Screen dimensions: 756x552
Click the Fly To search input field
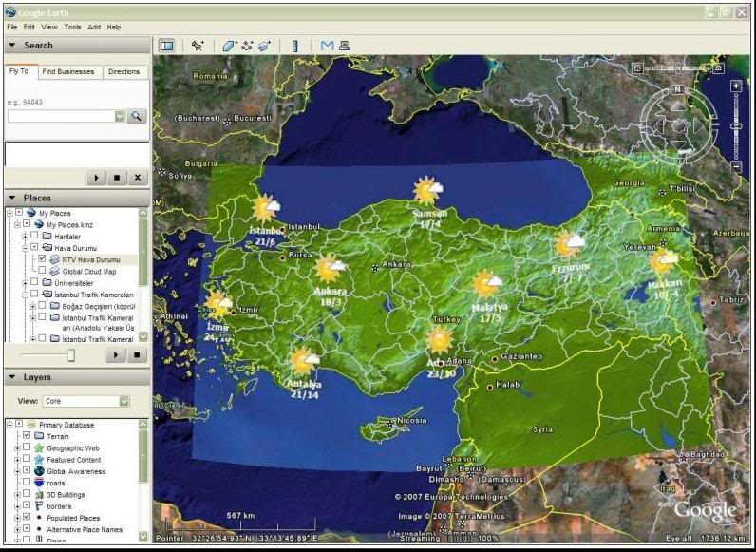(60, 116)
